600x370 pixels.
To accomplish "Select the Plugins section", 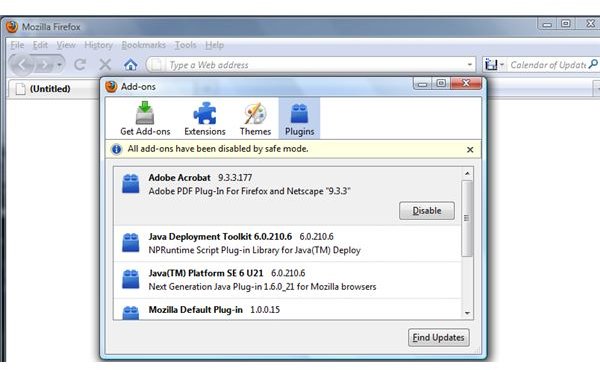I will 299,119.
